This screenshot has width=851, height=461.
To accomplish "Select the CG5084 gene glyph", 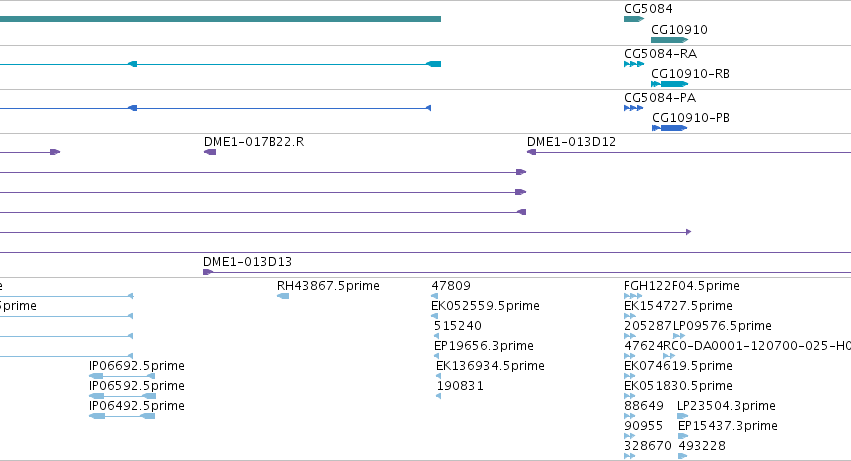I will coord(634,19).
